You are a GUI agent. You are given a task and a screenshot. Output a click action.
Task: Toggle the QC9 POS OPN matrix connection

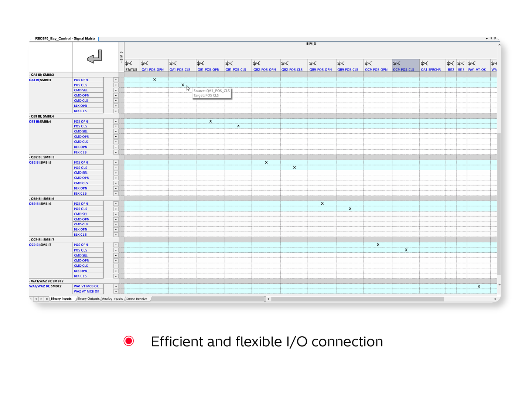click(x=378, y=245)
